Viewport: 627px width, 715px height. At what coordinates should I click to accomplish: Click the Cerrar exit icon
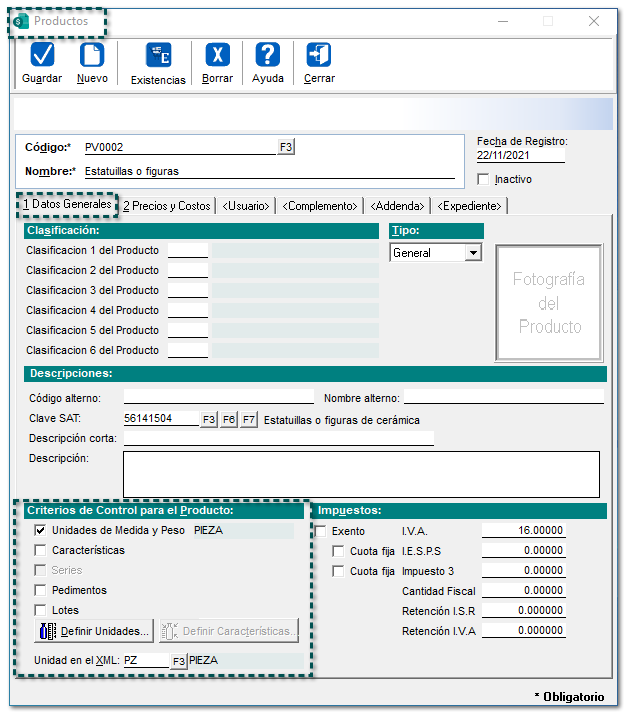(x=319, y=55)
